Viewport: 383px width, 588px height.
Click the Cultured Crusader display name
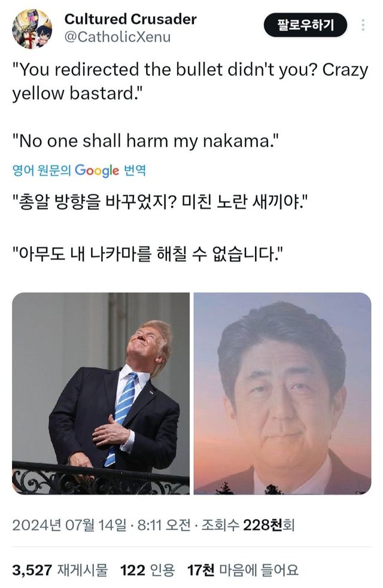point(130,19)
